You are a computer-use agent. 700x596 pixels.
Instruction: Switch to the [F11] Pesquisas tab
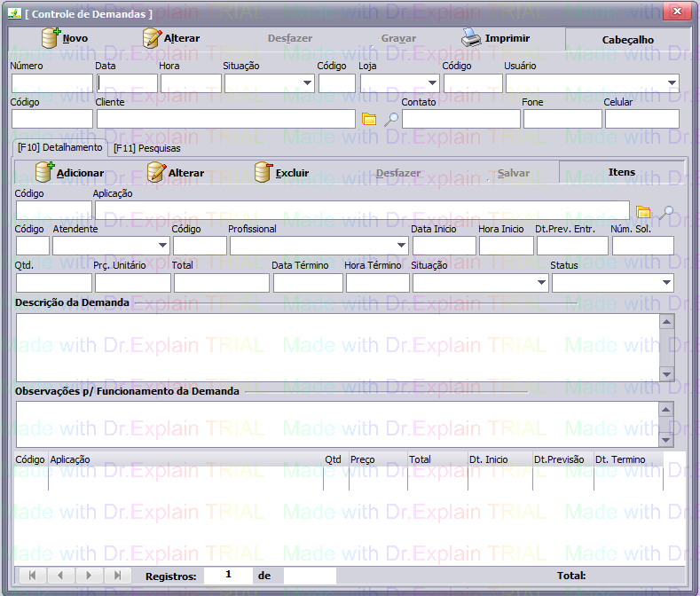pos(146,148)
